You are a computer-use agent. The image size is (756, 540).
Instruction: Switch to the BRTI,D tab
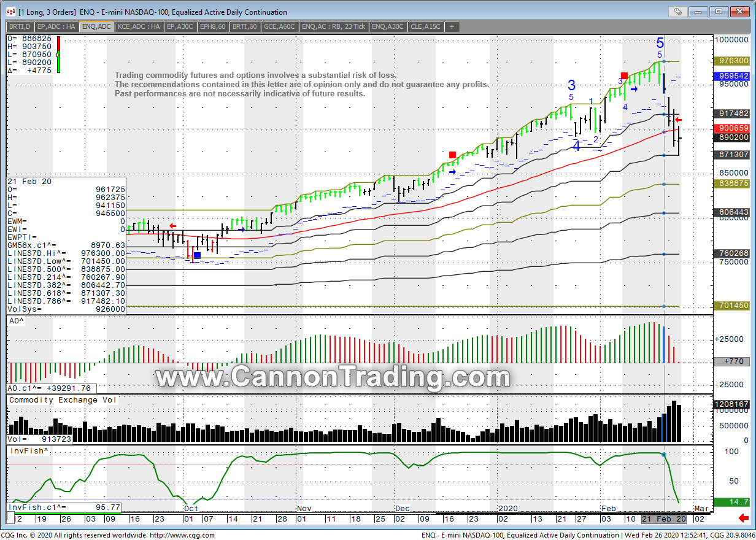20,26
